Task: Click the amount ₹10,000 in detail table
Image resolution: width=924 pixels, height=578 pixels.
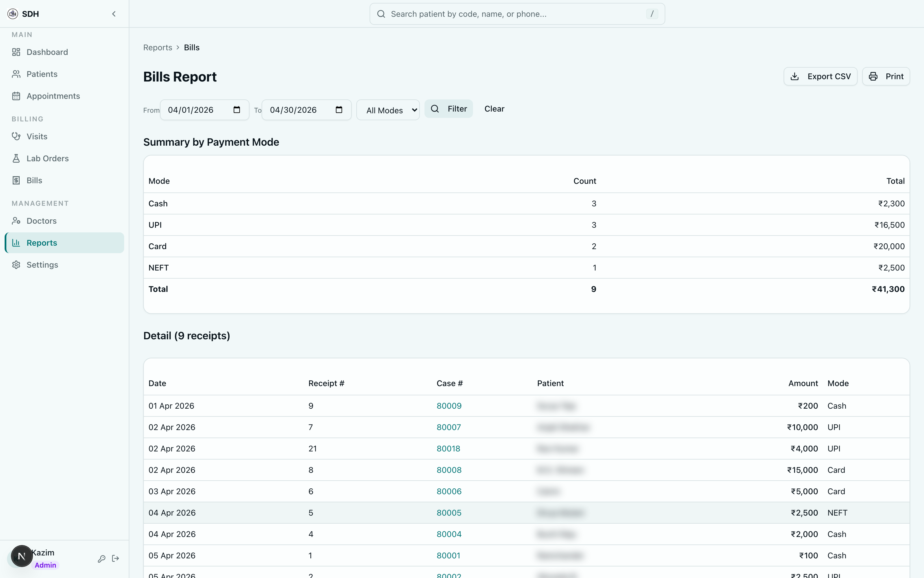Action: tap(802, 427)
